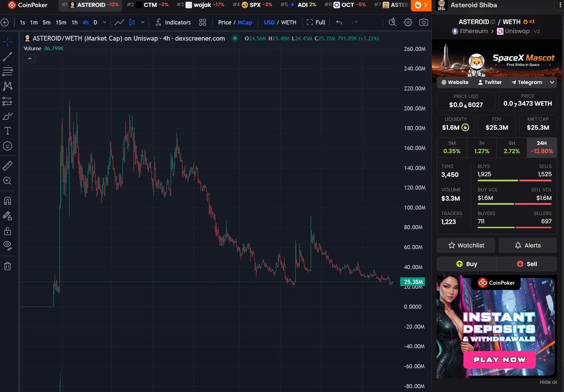Toggle stay in drawing mode
The image size is (564, 392).
coord(8,216)
